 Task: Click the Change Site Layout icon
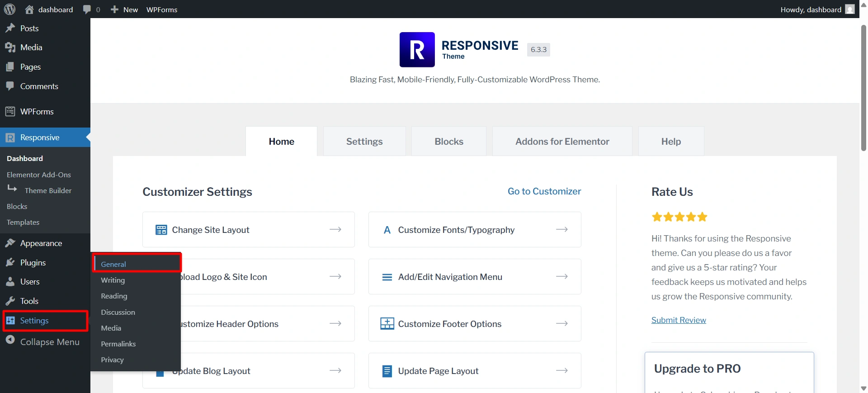(161, 230)
